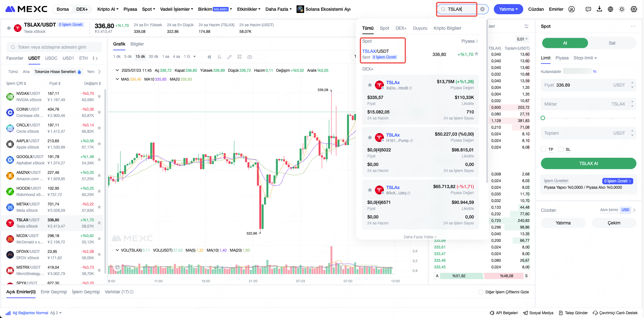Open the user profile icon

(x=572, y=9)
